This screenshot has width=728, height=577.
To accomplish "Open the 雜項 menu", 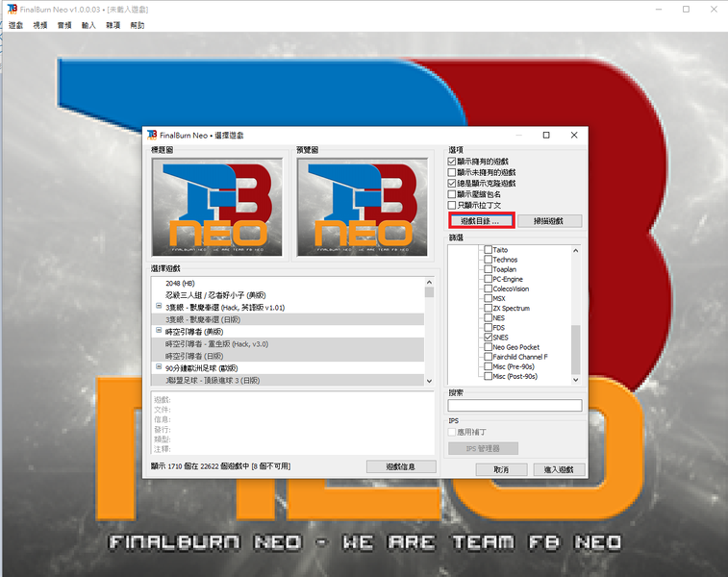I will [x=113, y=25].
